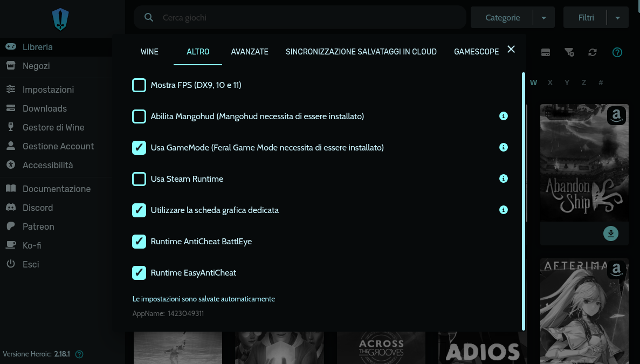Click the wine glass icon
The image size is (640, 364).
11,127
